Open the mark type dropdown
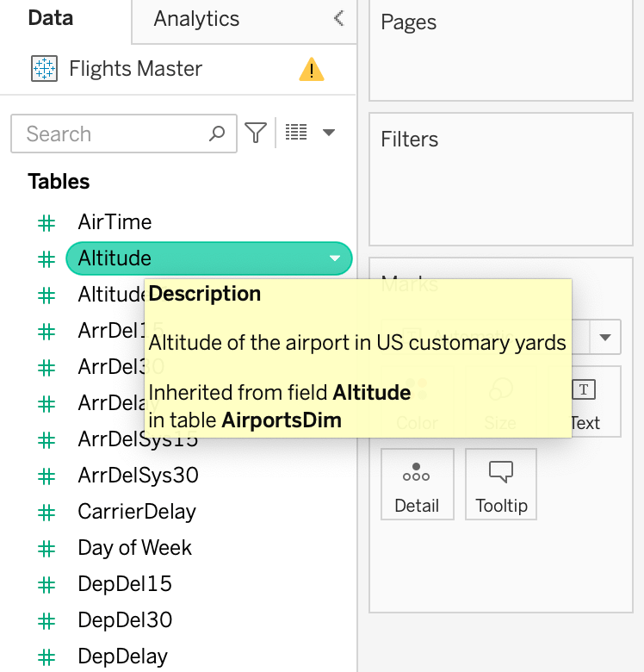 [x=606, y=337]
